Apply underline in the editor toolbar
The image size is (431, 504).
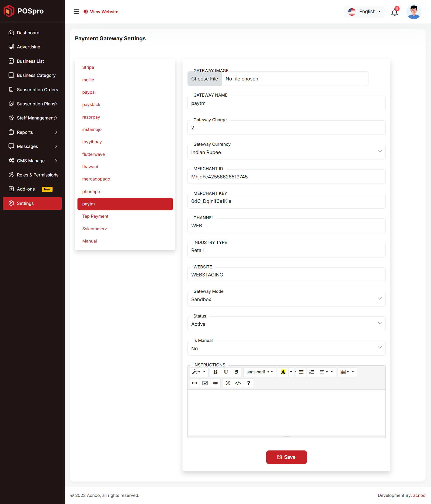(226, 372)
